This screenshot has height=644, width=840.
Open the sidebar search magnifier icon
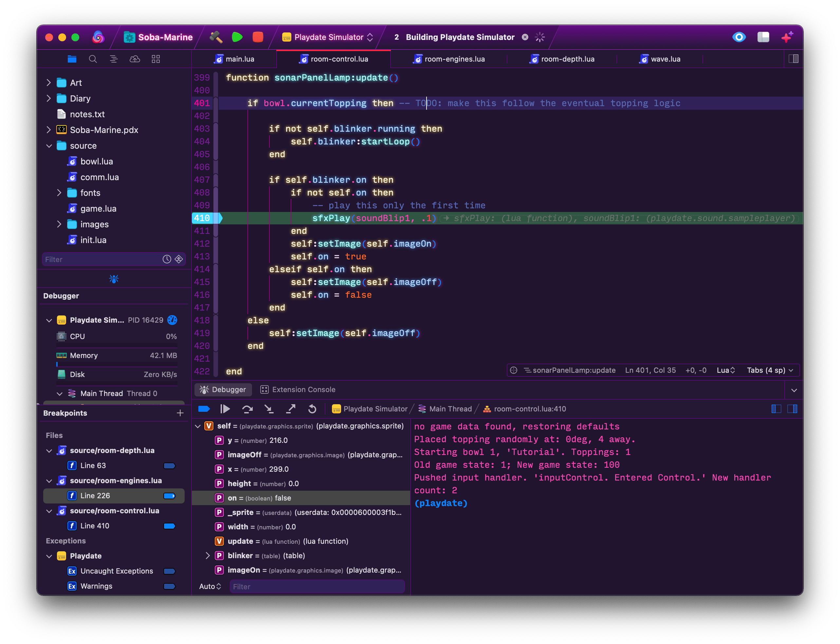click(93, 59)
